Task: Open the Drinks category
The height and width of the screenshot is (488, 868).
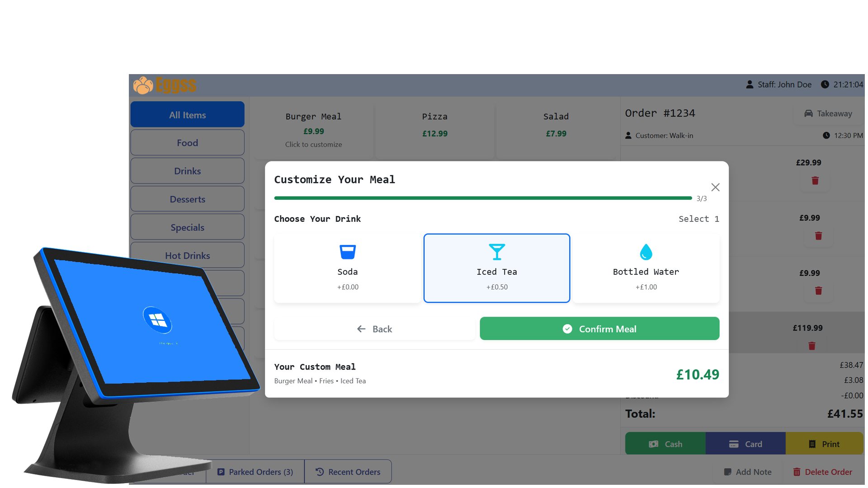Action: coord(187,171)
